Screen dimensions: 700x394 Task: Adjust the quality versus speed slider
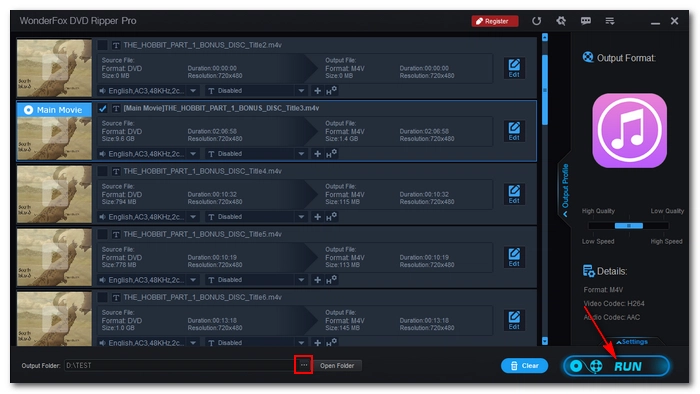coord(629,226)
